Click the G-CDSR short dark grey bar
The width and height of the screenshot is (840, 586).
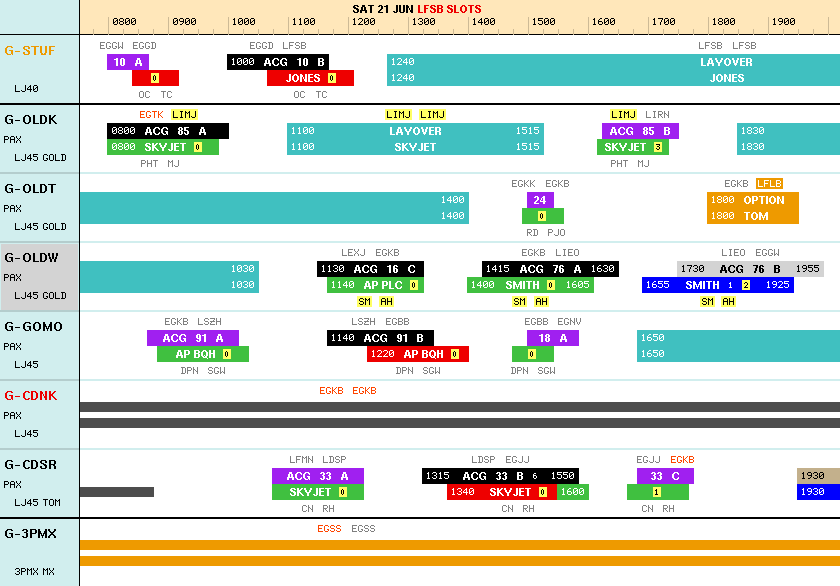[117, 492]
